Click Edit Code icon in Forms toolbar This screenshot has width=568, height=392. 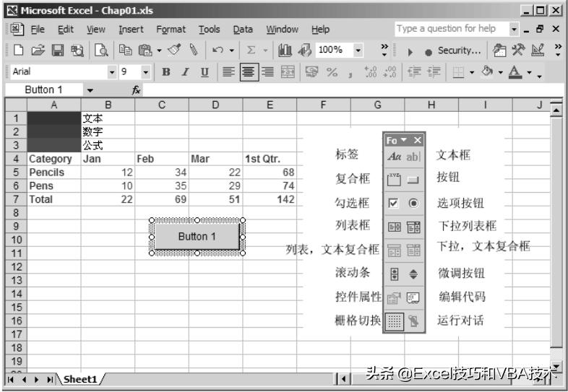pyautogui.click(x=413, y=298)
